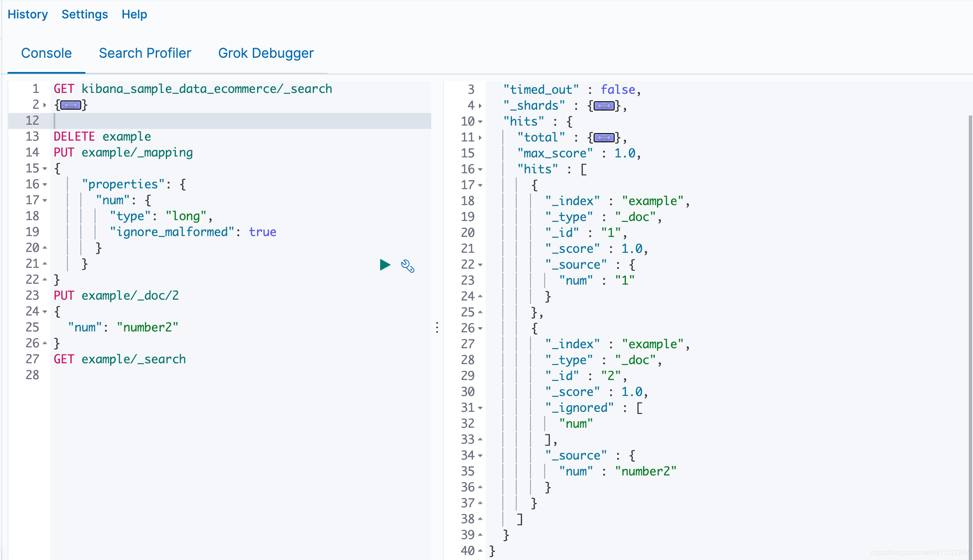Image resolution: width=973 pixels, height=560 pixels.
Task: Click the "timed_out" : false response line
Action: click(572, 90)
